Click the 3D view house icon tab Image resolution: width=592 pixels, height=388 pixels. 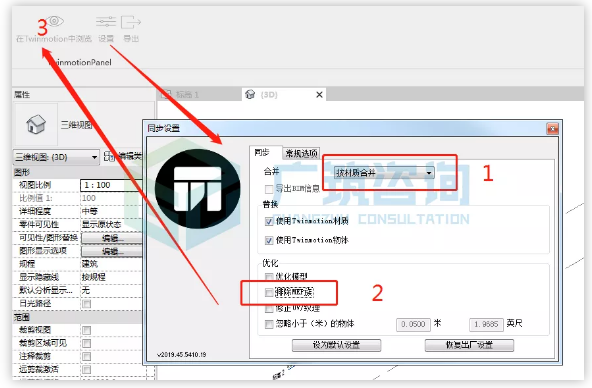[x=250, y=94]
